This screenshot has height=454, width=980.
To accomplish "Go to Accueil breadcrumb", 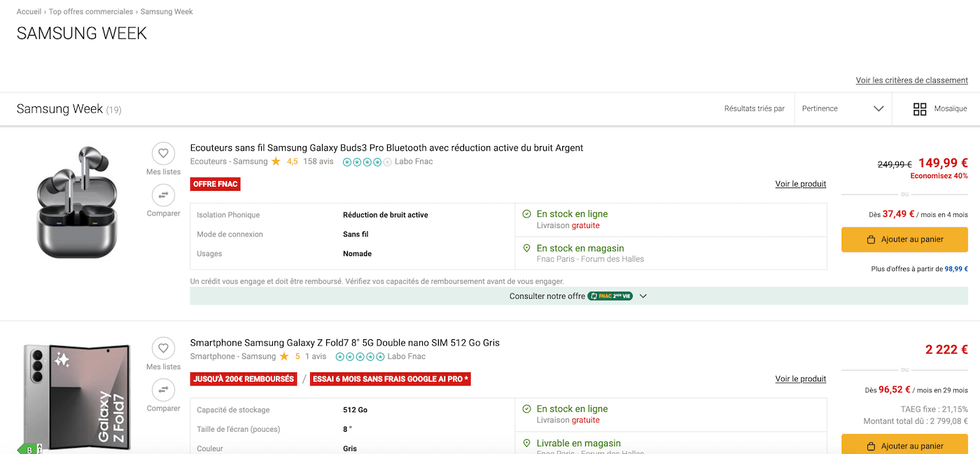I will tap(29, 12).
